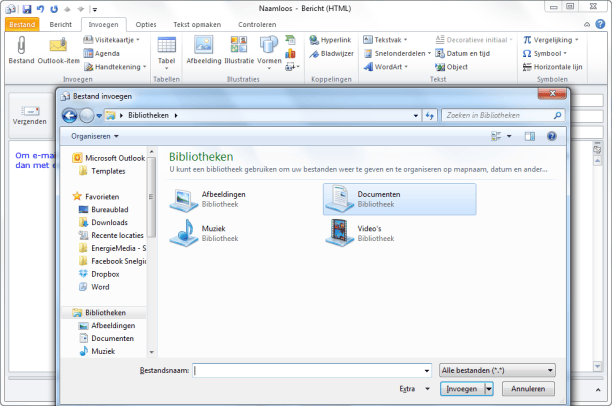Viewport: 612px width, 406px height.
Task: Select Recente locaties in the sidebar
Action: (x=111, y=235)
